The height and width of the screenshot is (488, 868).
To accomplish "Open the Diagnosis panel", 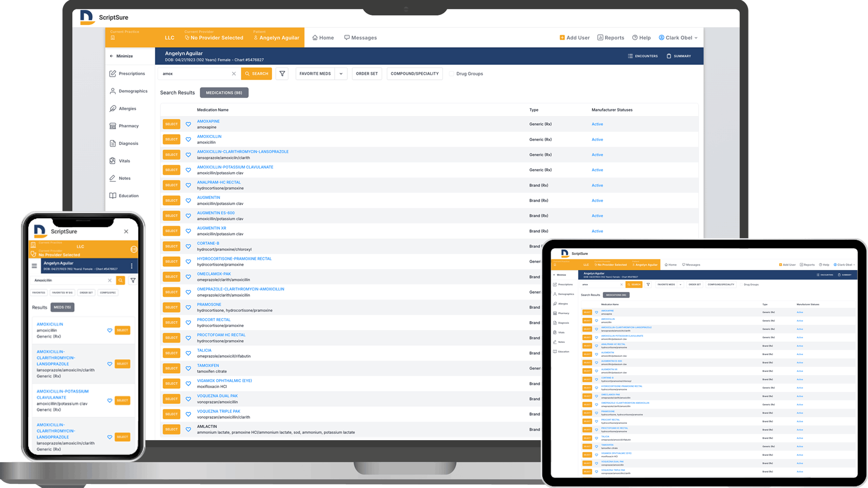I will click(x=128, y=143).
